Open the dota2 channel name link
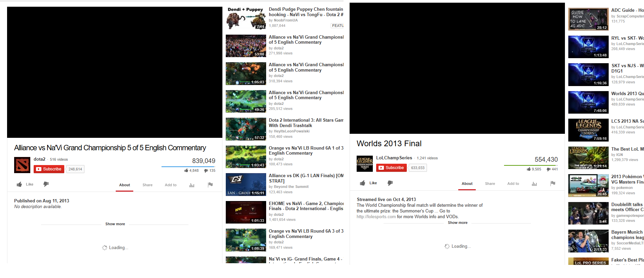 (x=39, y=159)
